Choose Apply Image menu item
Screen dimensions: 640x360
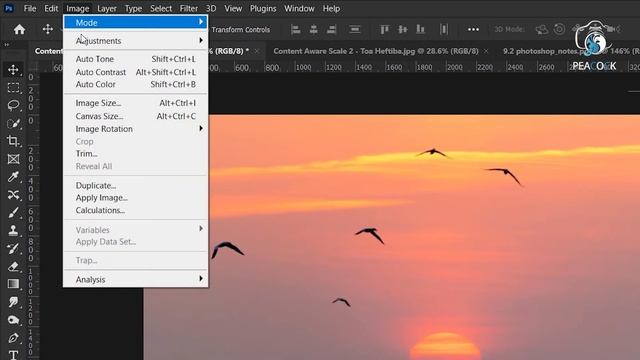[136, 198]
